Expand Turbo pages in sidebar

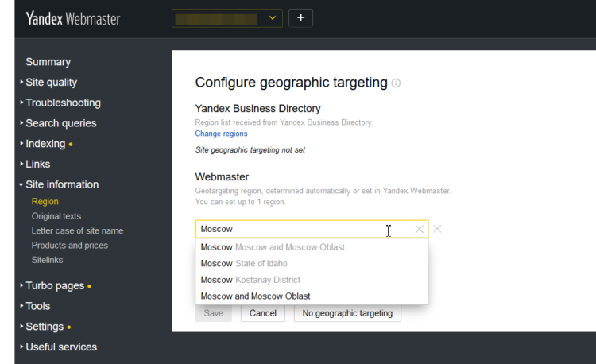click(x=56, y=285)
